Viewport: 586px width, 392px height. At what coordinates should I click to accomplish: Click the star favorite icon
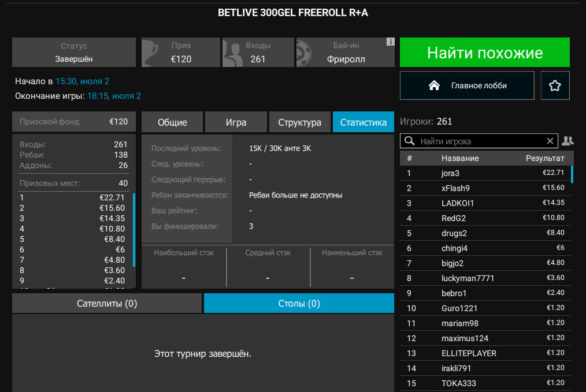(555, 85)
